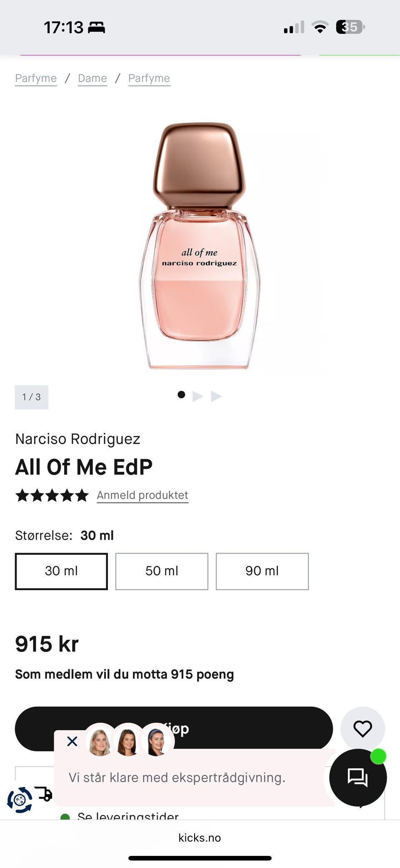Tap the delivery truck icon
Image resolution: width=400 pixels, height=868 pixels.
[43, 793]
